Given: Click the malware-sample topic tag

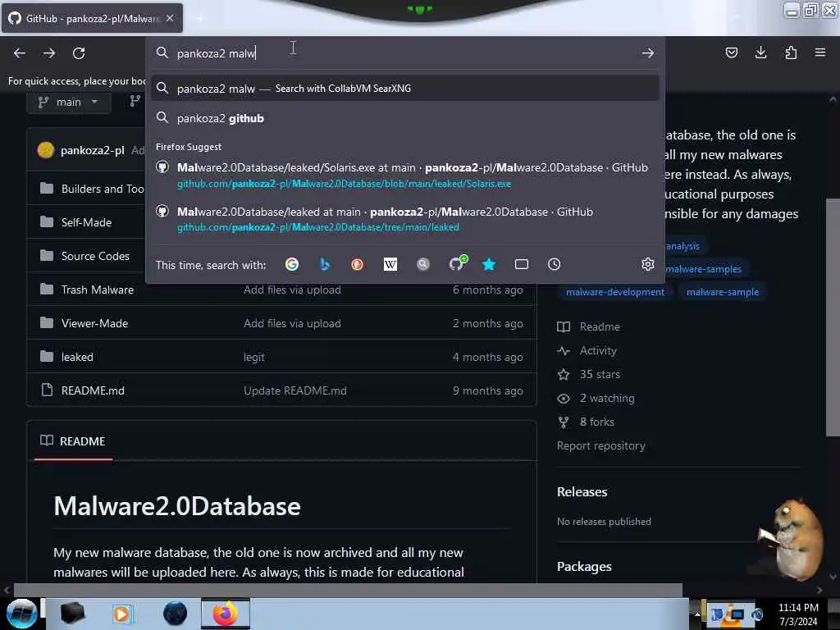Looking at the screenshot, I should click(x=723, y=292).
